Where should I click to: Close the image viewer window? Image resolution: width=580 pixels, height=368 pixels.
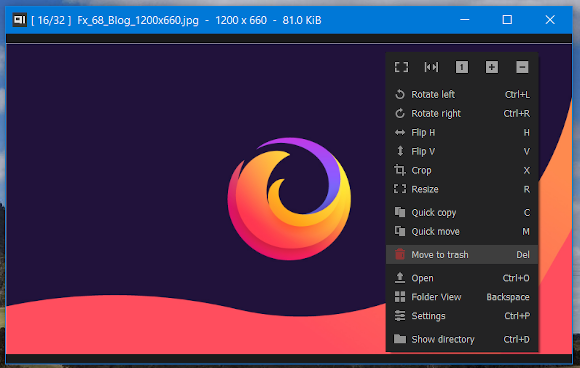pyautogui.click(x=550, y=20)
